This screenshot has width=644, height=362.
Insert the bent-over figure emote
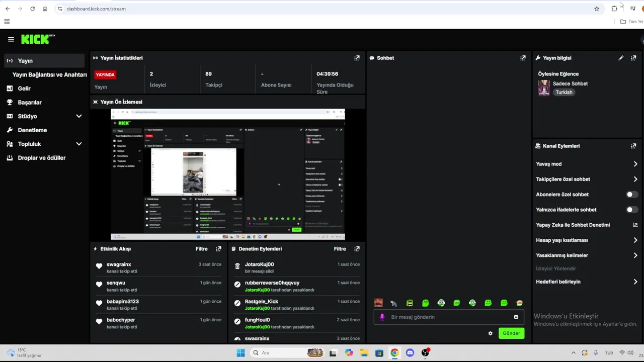(x=393, y=303)
